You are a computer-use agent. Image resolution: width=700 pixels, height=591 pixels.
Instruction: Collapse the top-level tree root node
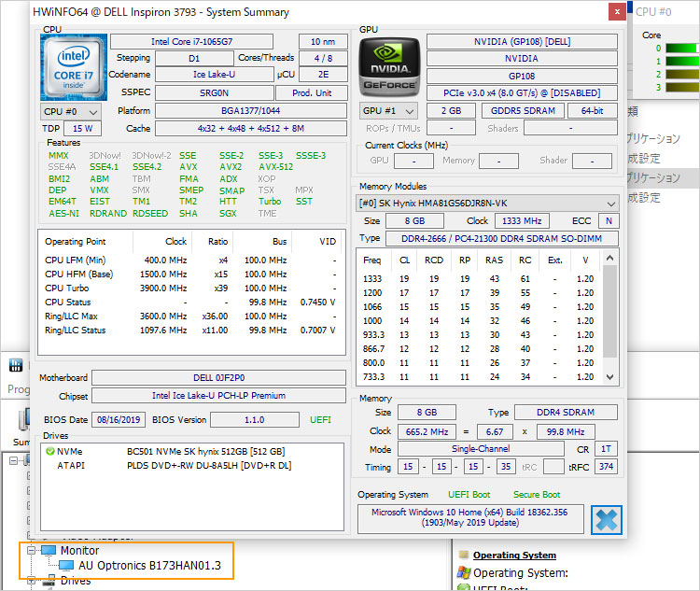tap(13, 460)
